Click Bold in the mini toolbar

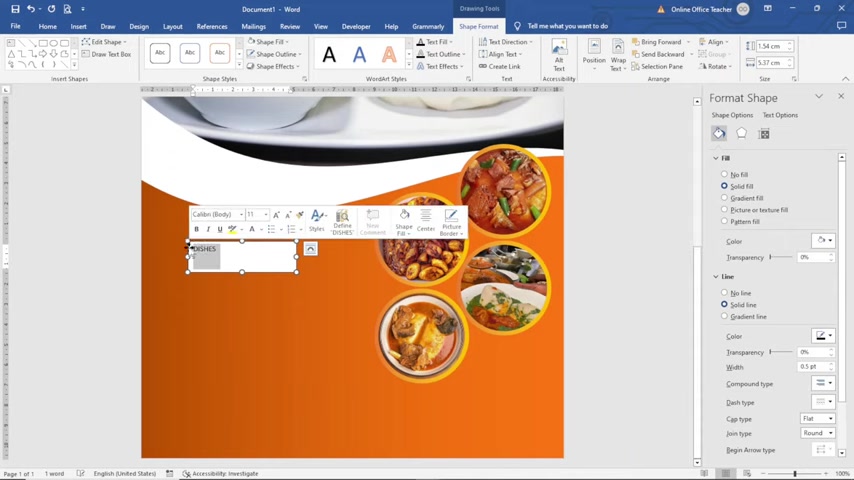[x=197, y=229]
